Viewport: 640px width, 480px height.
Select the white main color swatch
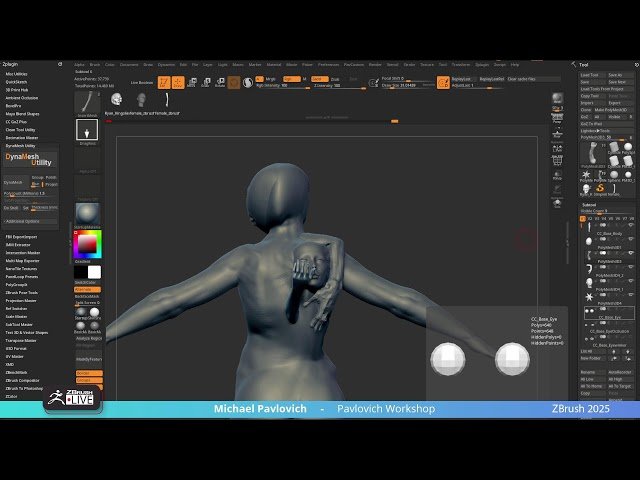click(94, 272)
